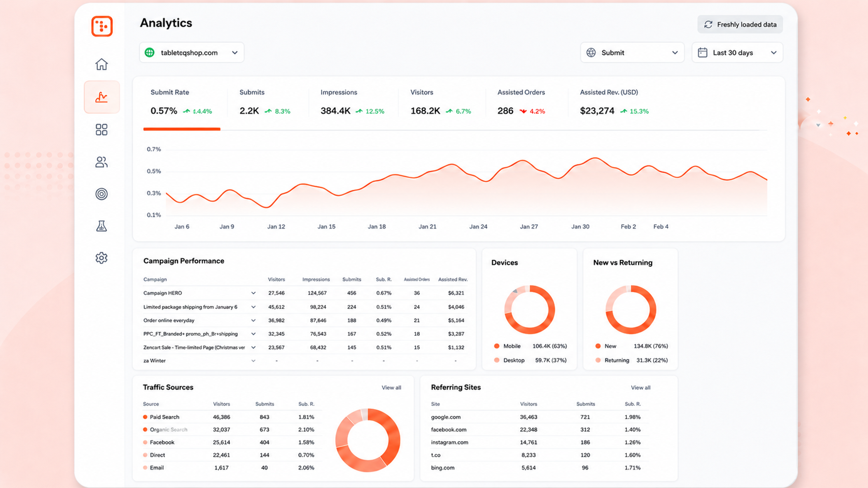
Task: Click instagram.com in Referring Sites
Action: 450,442
